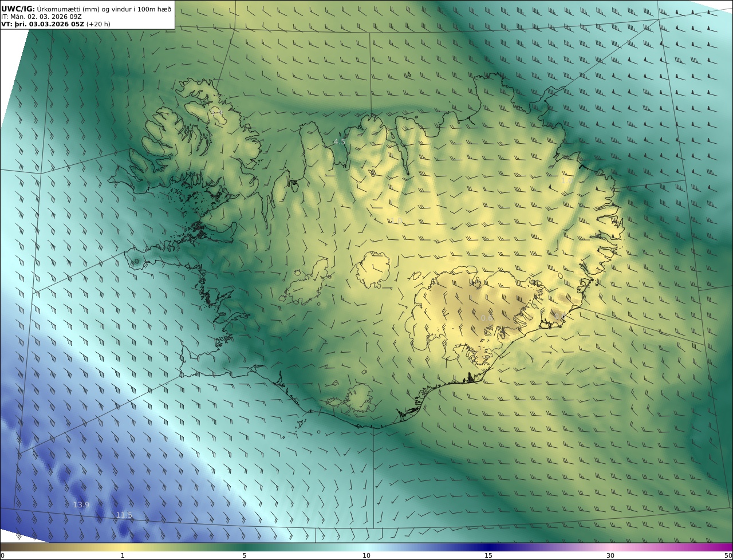Click the 'VT: þri. 03.03.2026 05Z' valid time
The image size is (733, 560).
43,24
